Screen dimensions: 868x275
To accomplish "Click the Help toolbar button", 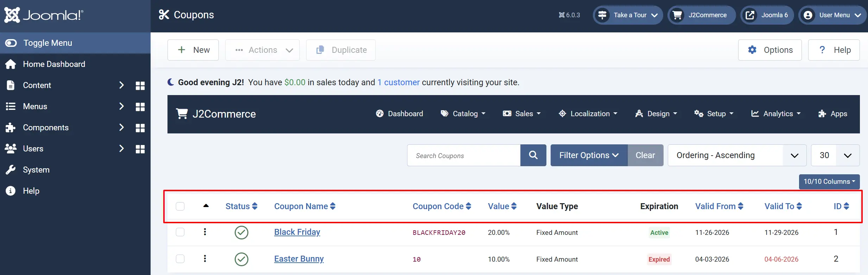I will click(x=834, y=50).
